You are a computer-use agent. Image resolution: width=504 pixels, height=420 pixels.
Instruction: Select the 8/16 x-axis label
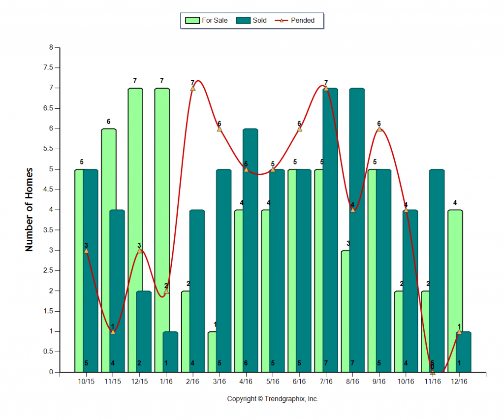click(x=352, y=382)
